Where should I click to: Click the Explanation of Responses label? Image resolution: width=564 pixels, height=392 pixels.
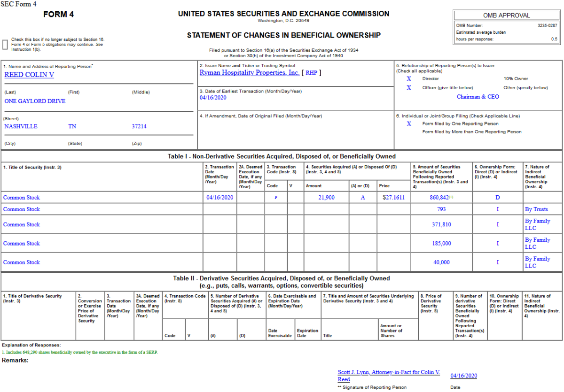tap(31, 345)
